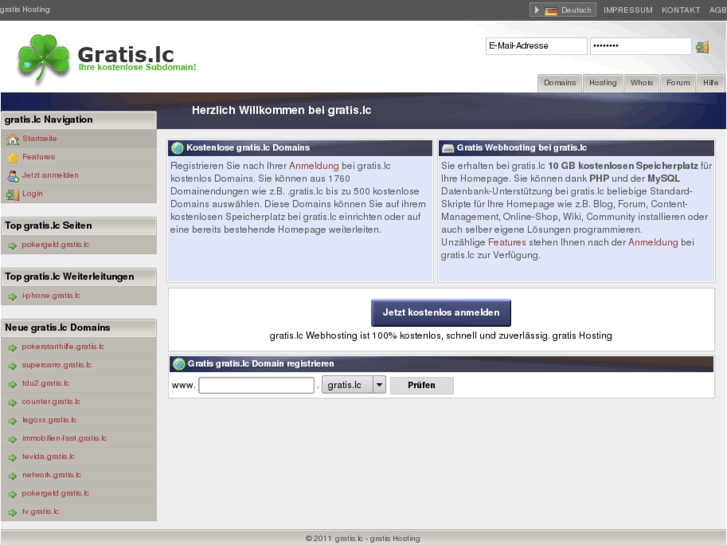Click the globe icon in Domain registrieren header
This screenshot has width=727, height=545.
coord(179,364)
